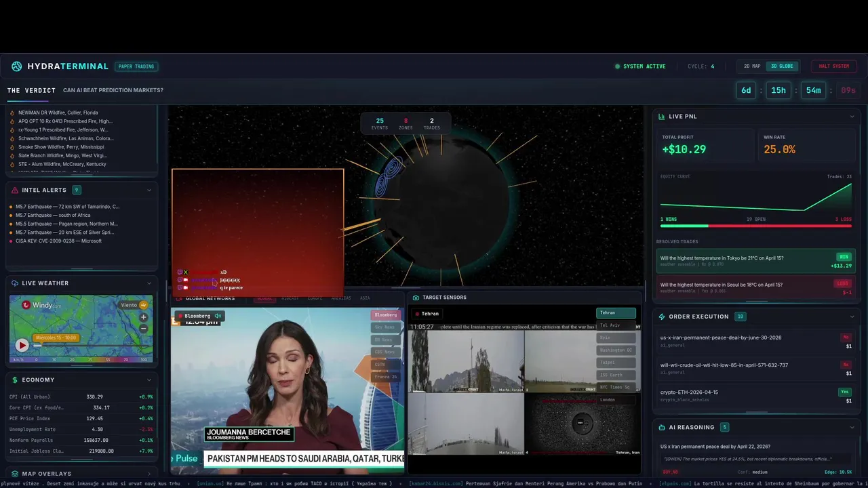Image resolution: width=868 pixels, height=488 pixels.
Task: Open the will-wti-crude-oil order row
Action: tap(755, 368)
